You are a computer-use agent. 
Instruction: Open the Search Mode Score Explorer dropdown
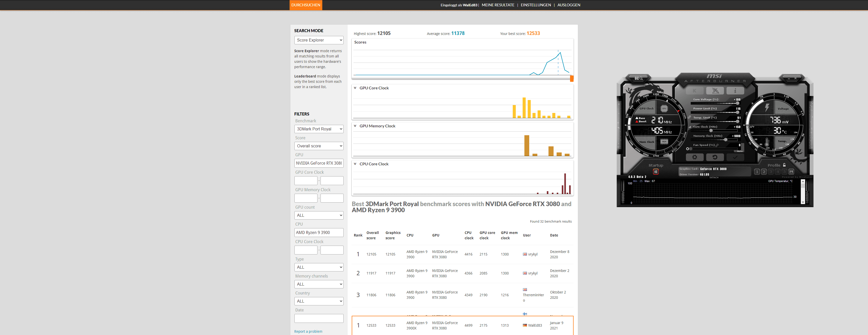319,40
